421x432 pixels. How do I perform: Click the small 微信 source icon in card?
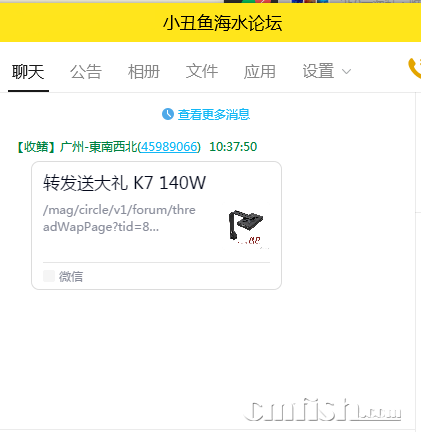click(49, 276)
